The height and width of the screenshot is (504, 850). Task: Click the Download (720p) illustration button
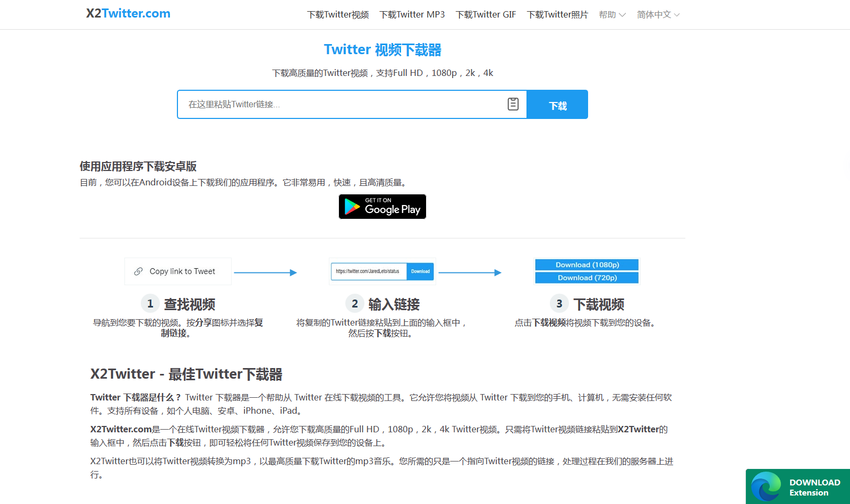pyautogui.click(x=587, y=278)
